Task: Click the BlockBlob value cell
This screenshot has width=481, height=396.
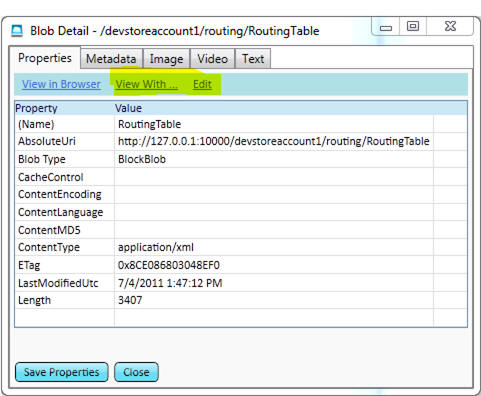Action: [x=274, y=159]
